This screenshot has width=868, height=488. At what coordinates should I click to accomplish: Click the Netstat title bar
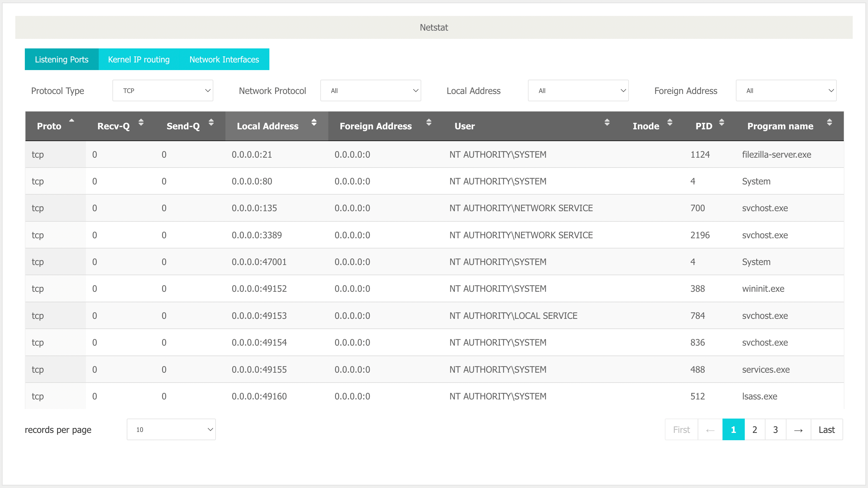click(434, 27)
